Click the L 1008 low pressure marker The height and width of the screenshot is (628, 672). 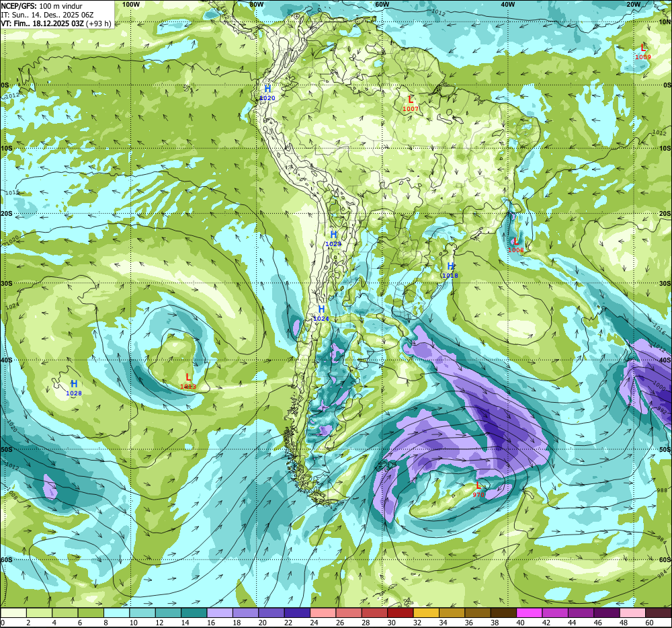(x=516, y=245)
